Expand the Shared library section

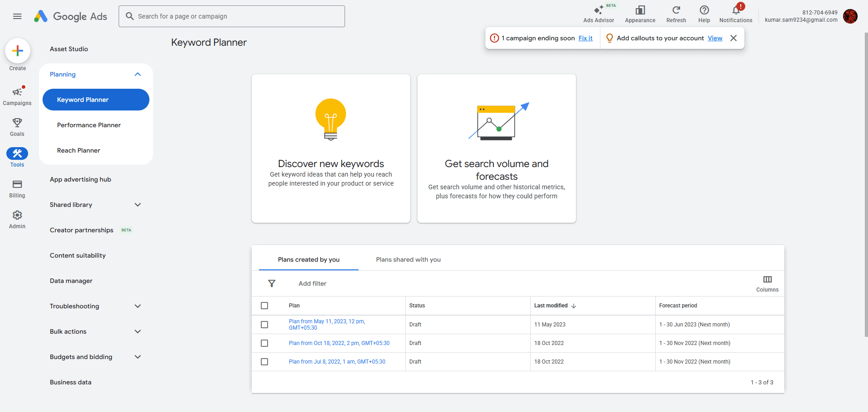coord(138,205)
